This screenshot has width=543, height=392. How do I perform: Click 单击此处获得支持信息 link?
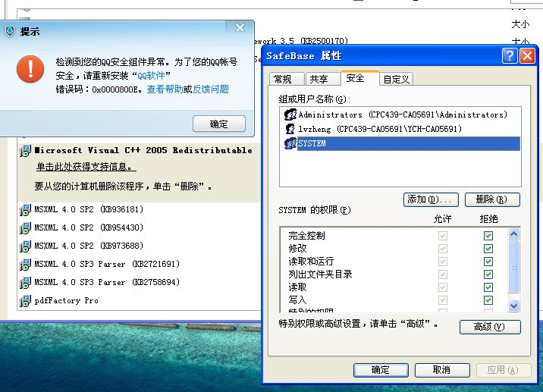(86, 167)
